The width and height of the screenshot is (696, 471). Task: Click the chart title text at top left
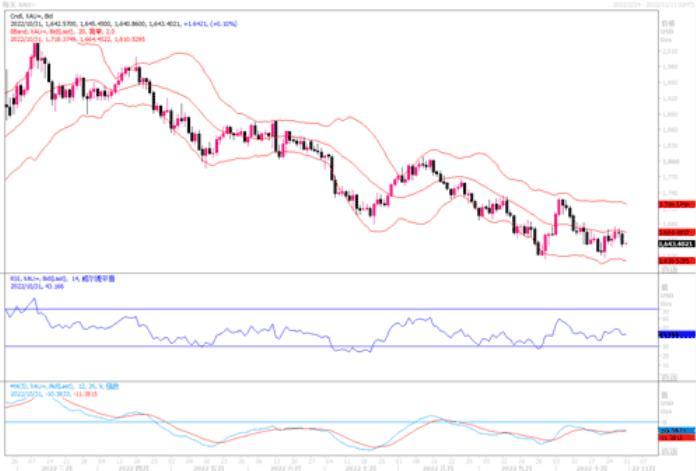pyautogui.click(x=14, y=4)
